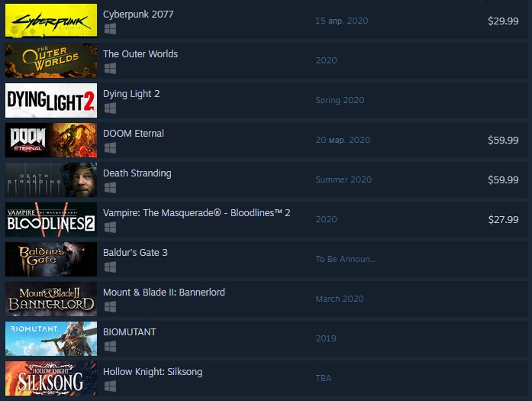Click the BIOMUTANT 2019 release date

point(326,338)
